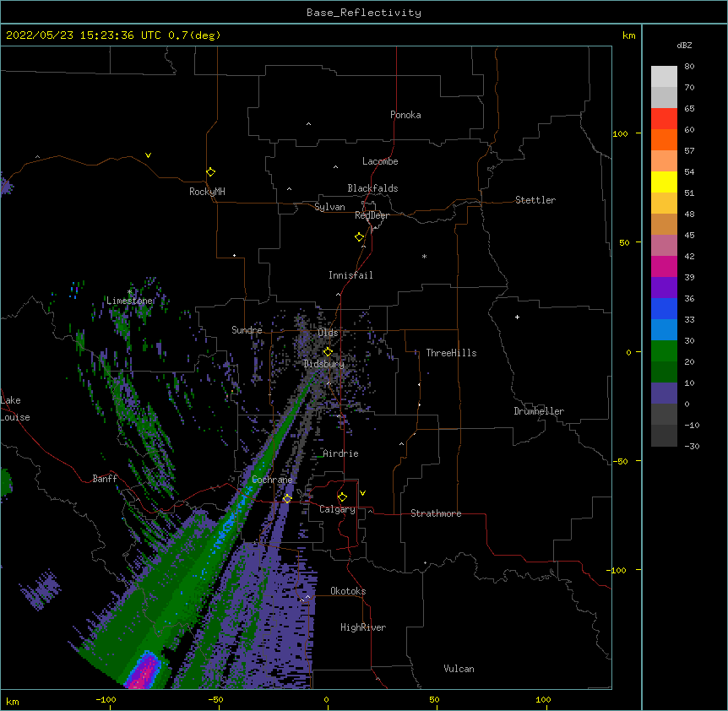Click the Cochrane label
The image size is (728, 711).
[x=272, y=480]
